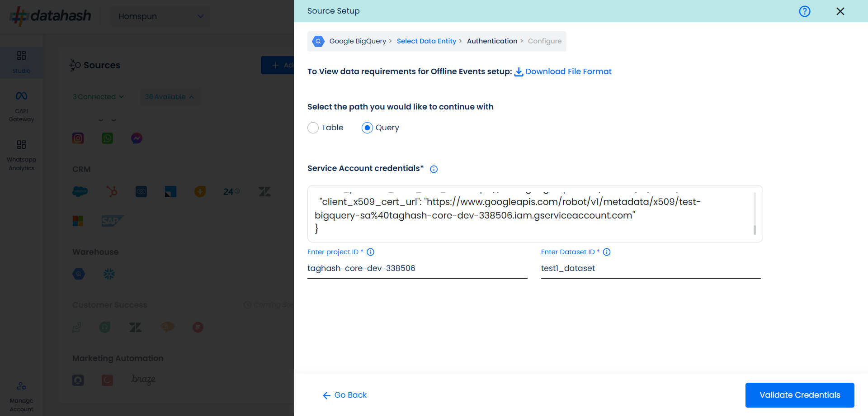Go to Select Data Entity breadcrumb step
Screen dimensions: 868x418
[426, 41]
